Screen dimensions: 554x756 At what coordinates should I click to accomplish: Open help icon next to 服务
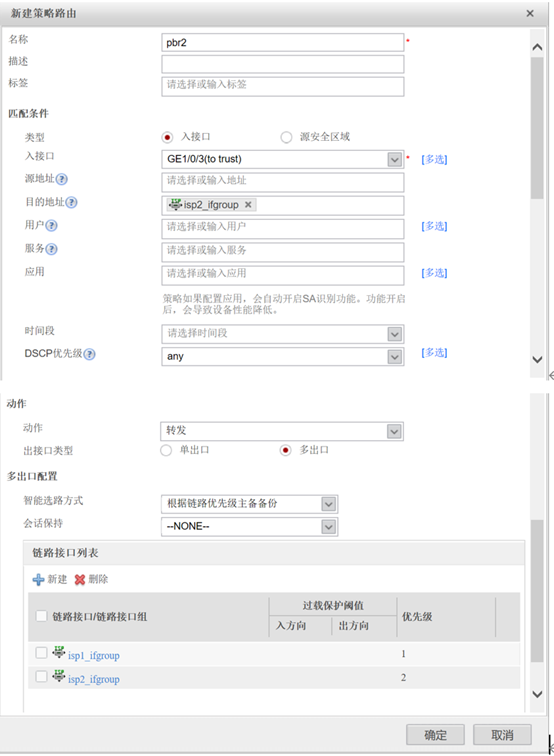click(51, 249)
